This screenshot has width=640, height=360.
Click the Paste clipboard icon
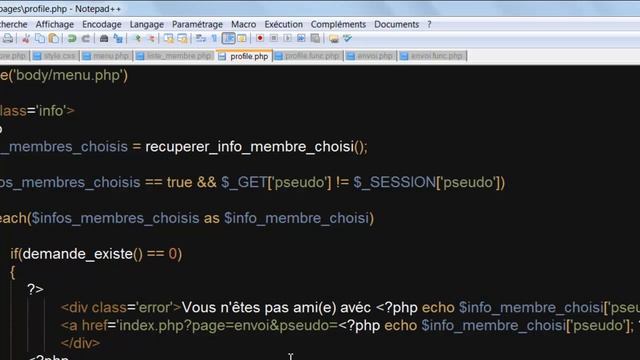(x=53, y=38)
